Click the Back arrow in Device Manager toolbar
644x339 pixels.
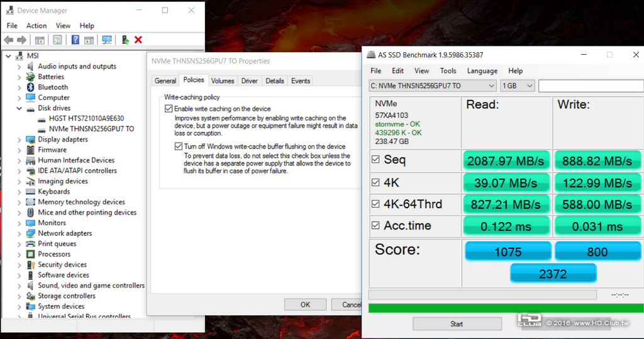[8, 40]
